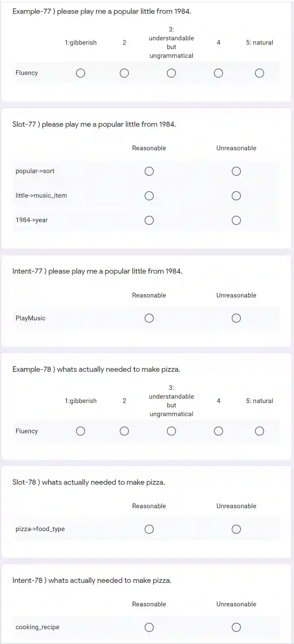Viewport: 294px width, 644px height.
Task: Mark little->music_item as Reasonable
Action: coord(149,196)
